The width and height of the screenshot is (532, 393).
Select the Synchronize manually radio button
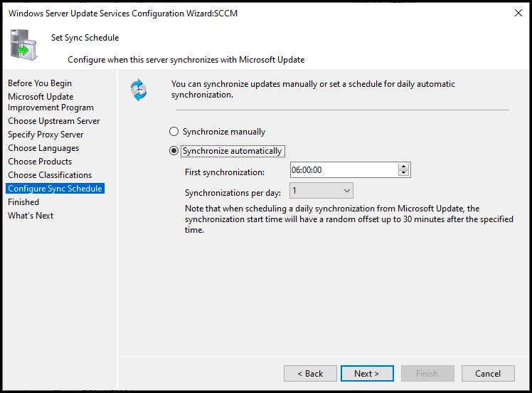click(x=174, y=132)
